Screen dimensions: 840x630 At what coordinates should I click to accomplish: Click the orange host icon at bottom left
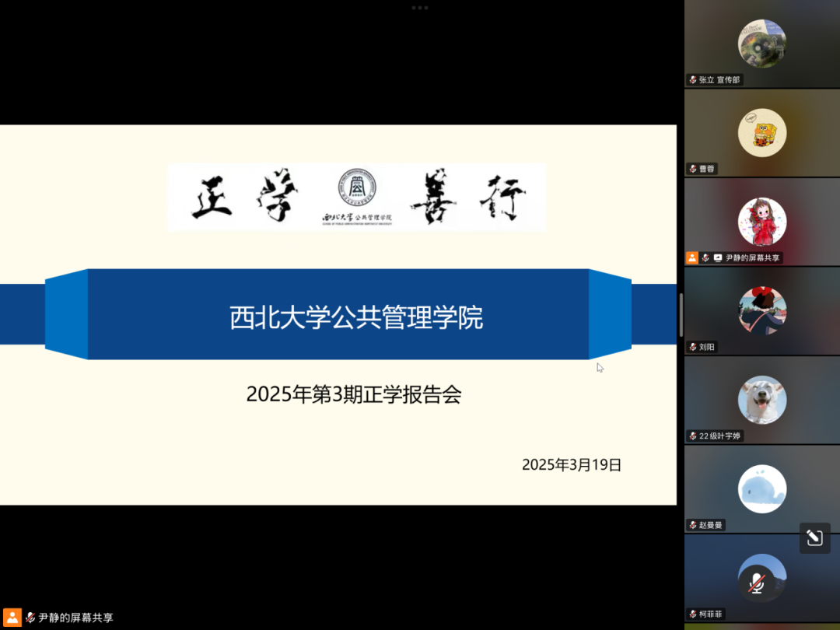pyautogui.click(x=12, y=617)
